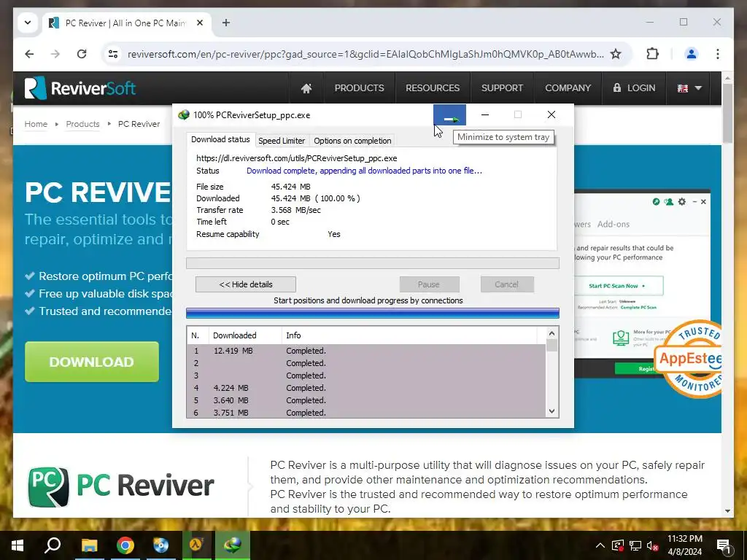Click the PC Reviver product logo
Viewport: 747px width, 560px height.
click(120, 486)
